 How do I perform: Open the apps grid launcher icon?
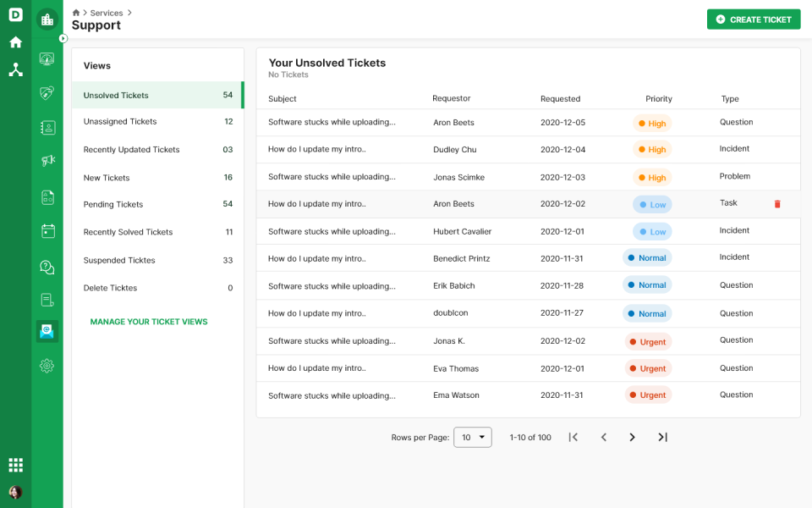(15, 465)
